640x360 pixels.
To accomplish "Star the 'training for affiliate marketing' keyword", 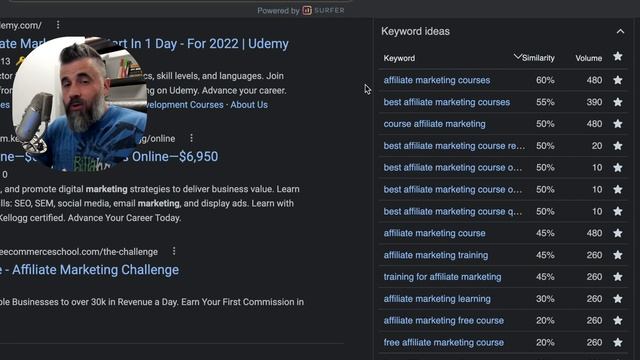I will (618, 277).
